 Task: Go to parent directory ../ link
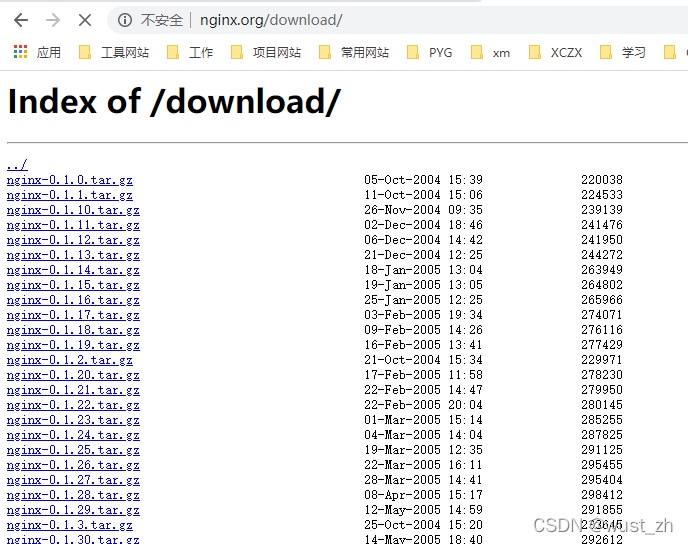click(x=17, y=165)
